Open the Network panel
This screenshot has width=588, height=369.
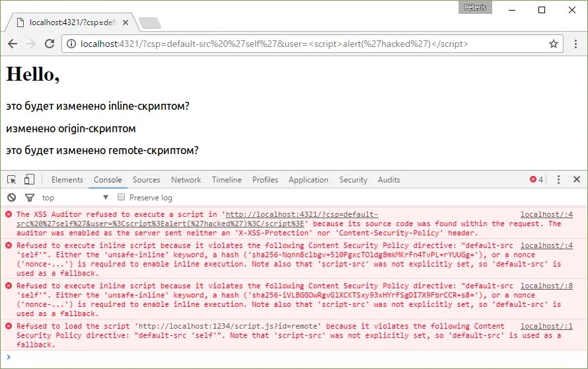coord(186,180)
